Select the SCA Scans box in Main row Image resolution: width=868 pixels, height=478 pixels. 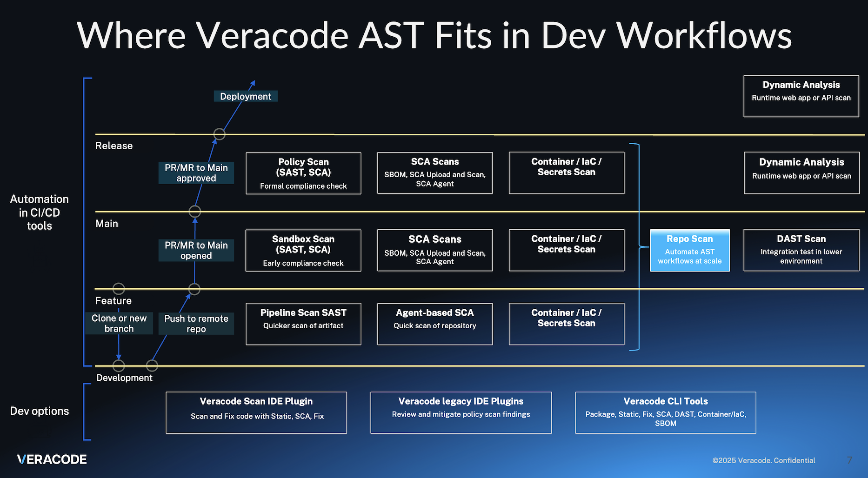[435, 250]
